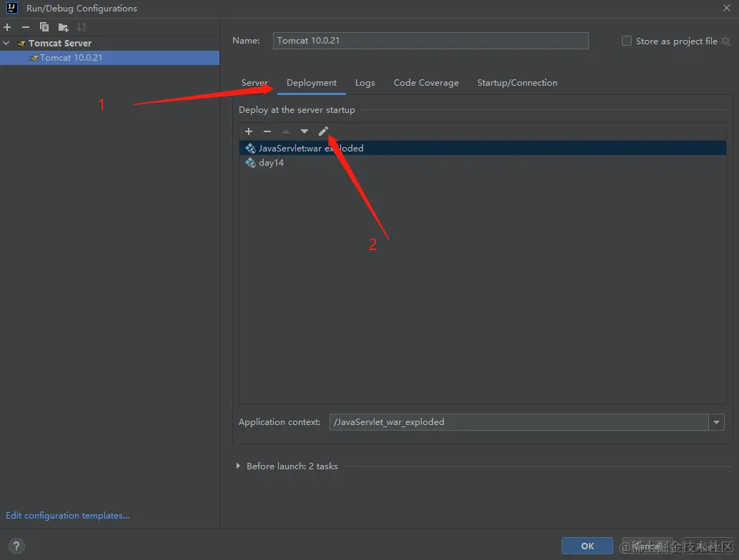Move deployment artifact down arrow
The width and height of the screenshot is (739, 560).
pyautogui.click(x=304, y=131)
